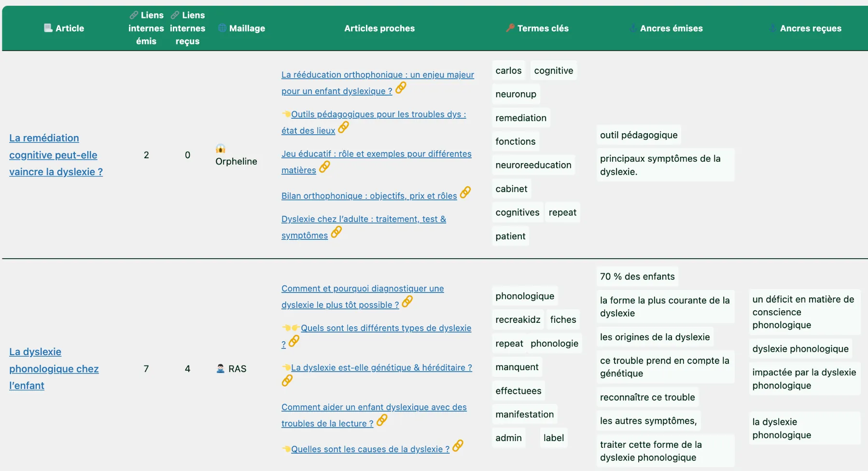Click the 'Ancres émises' column header
868x471 pixels.
click(671, 28)
